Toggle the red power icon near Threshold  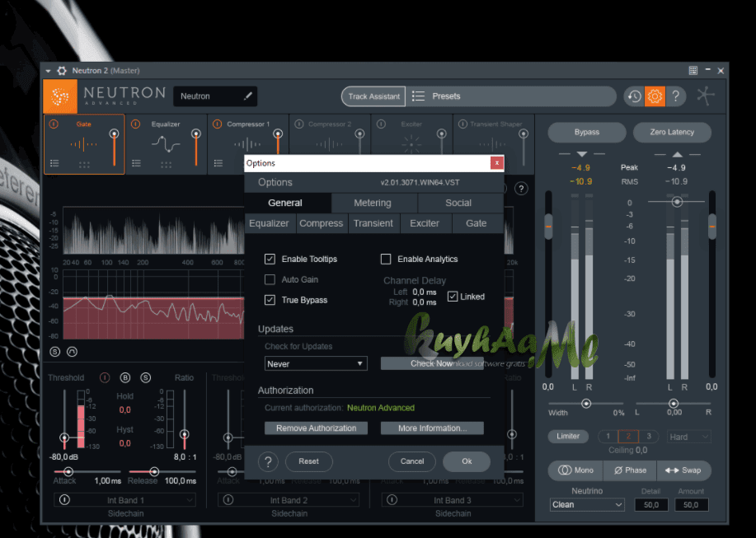coord(105,377)
